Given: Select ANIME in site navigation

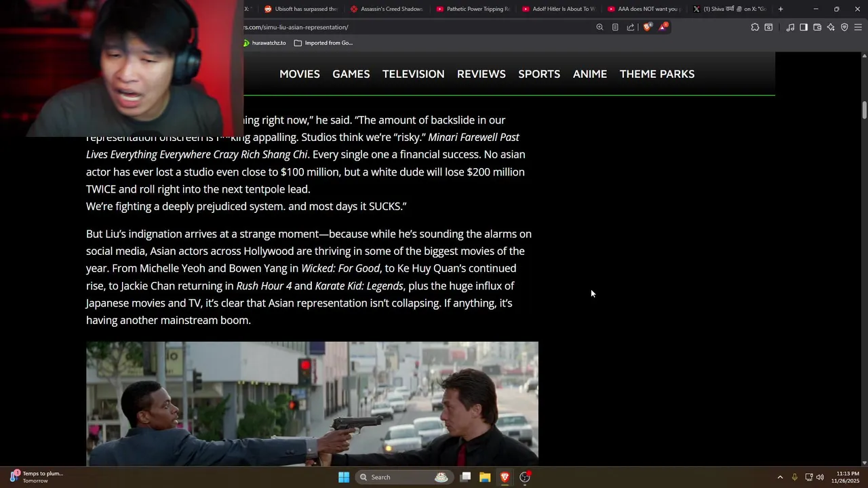Looking at the screenshot, I should [590, 74].
